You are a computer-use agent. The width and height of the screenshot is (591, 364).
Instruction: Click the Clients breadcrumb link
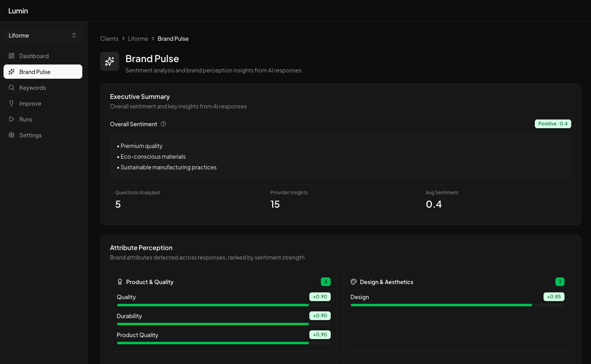click(109, 38)
